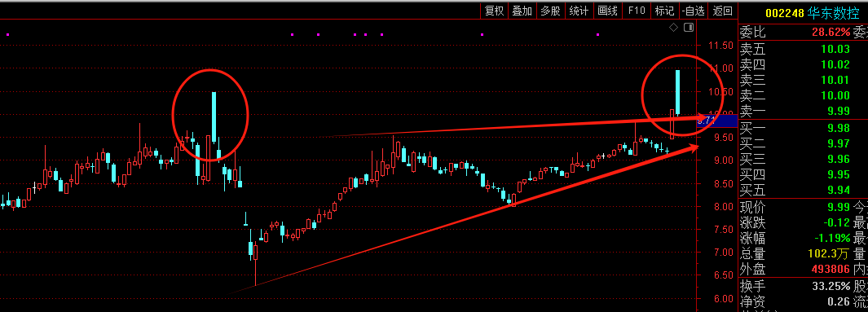The image size is (868, 312).
Task: Open the F10 company info page
Action: [x=636, y=11]
